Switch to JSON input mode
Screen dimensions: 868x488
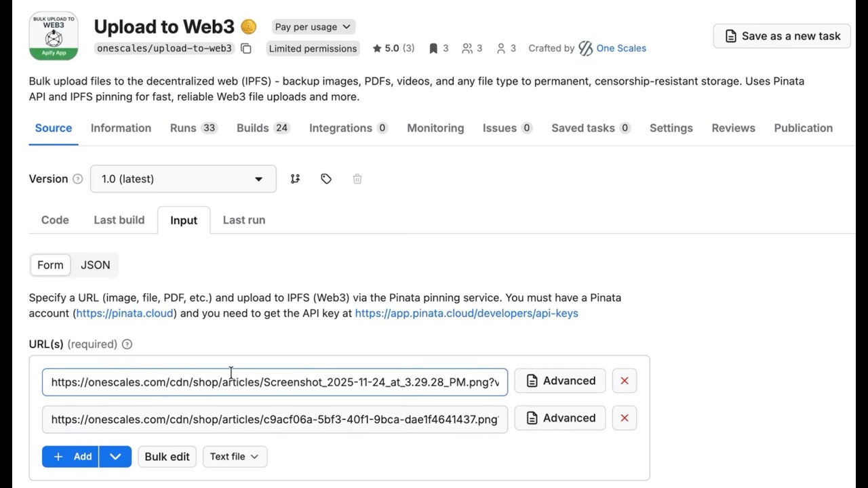click(95, 265)
